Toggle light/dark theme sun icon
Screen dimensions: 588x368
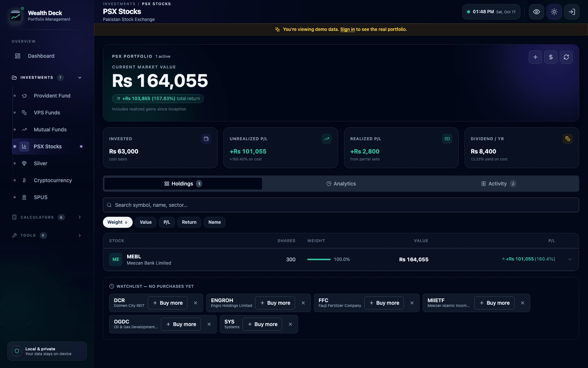coord(554,12)
